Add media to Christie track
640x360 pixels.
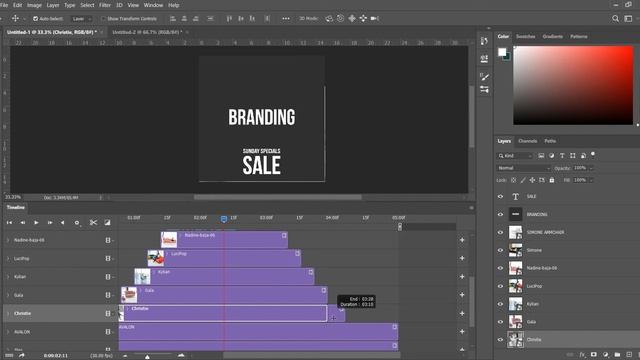pyautogui.click(x=462, y=313)
